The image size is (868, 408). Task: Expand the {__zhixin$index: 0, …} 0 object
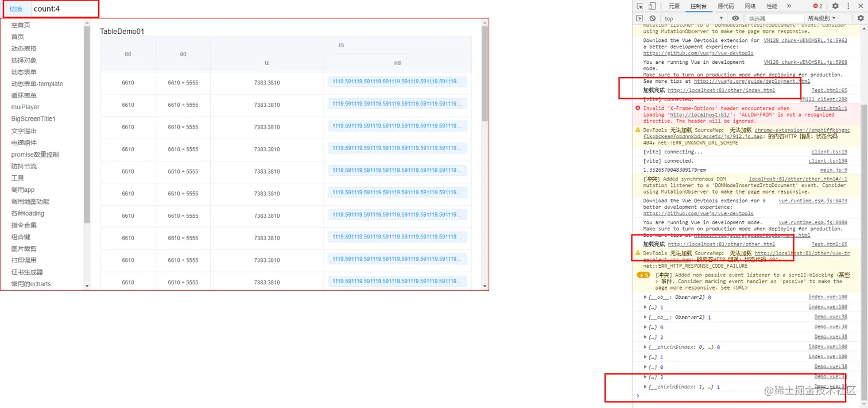(645, 347)
